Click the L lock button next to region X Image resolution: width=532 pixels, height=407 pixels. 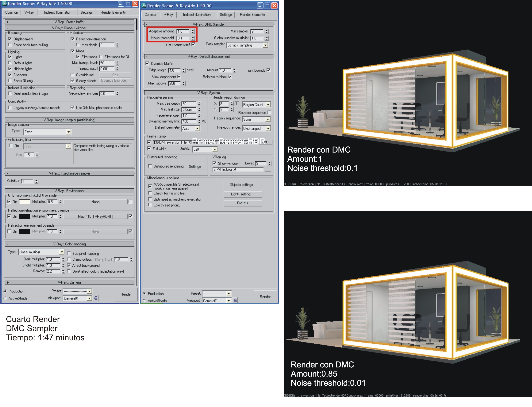(237, 104)
